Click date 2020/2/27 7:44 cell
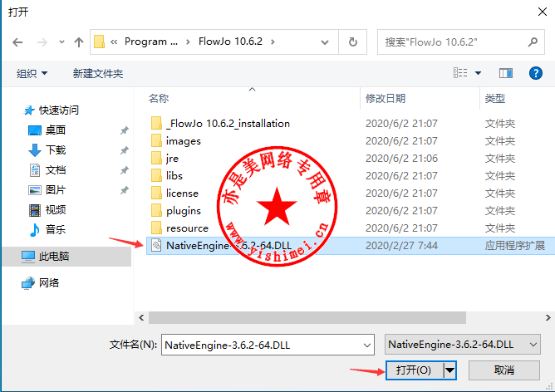The image size is (555, 392). 401,246
